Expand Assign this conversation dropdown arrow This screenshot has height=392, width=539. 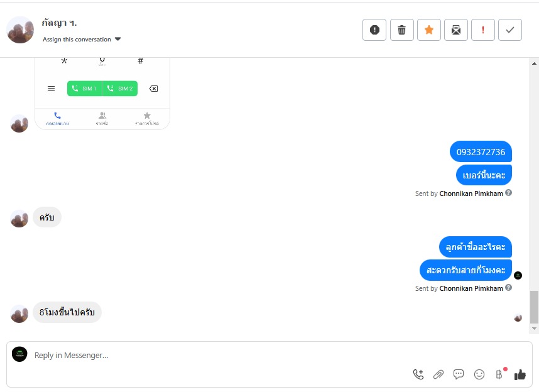point(117,39)
